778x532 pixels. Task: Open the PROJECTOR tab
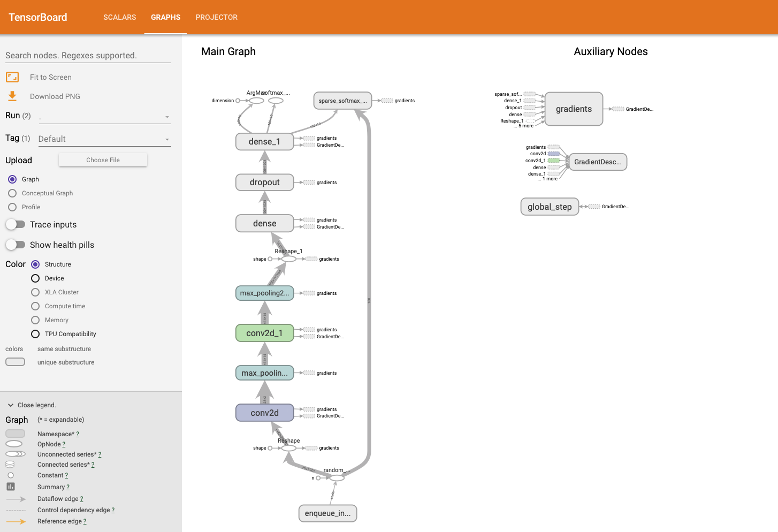pos(216,17)
